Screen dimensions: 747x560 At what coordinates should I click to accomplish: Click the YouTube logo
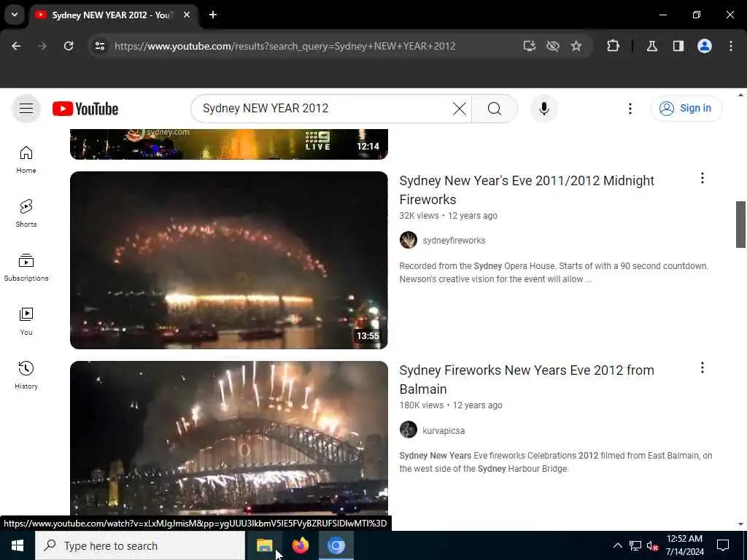click(85, 109)
